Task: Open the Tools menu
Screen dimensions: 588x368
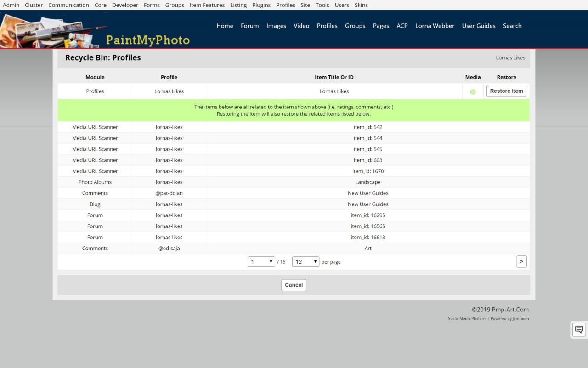Action: [322, 5]
